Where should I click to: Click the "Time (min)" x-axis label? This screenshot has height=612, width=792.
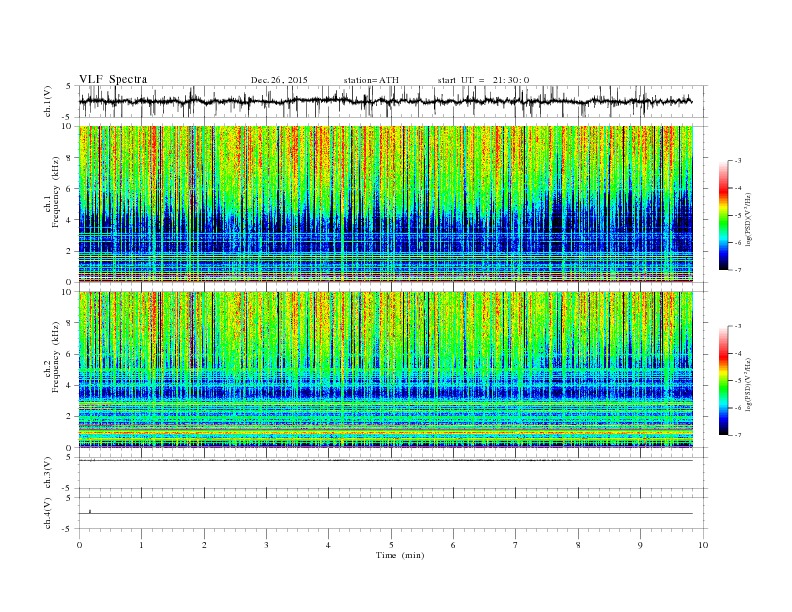(400, 555)
